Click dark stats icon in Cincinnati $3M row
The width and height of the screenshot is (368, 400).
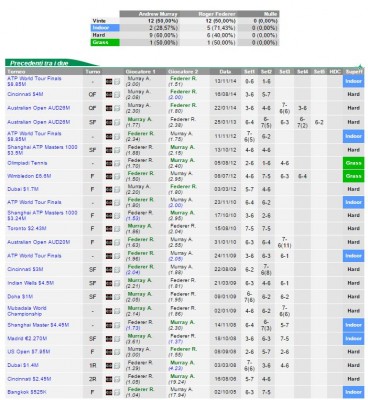click(x=109, y=270)
